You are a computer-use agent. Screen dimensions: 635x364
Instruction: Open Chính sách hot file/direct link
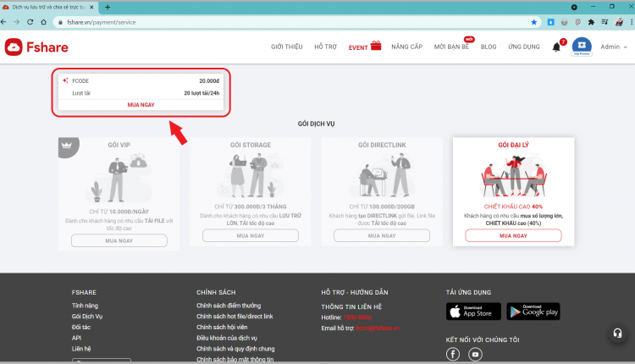click(x=235, y=317)
